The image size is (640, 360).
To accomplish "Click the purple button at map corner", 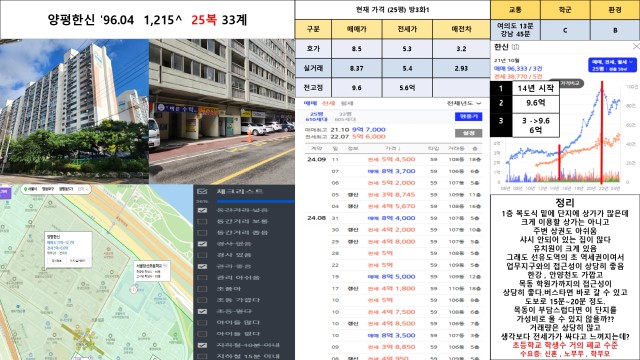I will [5, 192].
